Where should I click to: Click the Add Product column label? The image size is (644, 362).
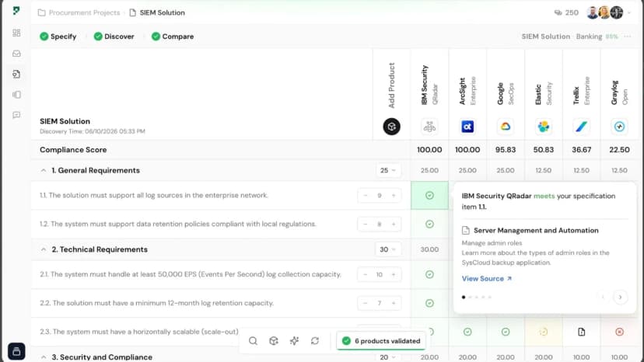pyautogui.click(x=391, y=85)
